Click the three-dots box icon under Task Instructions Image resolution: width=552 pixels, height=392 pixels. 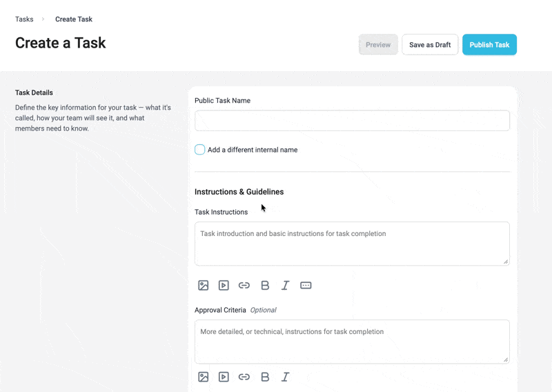[x=306, y=285]
